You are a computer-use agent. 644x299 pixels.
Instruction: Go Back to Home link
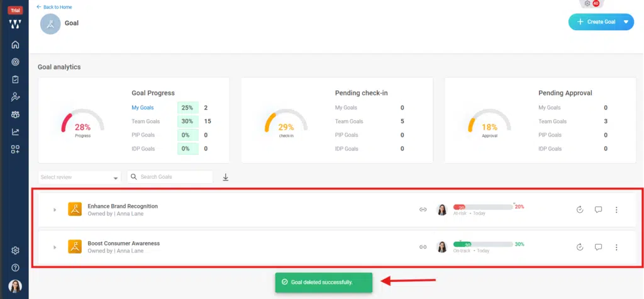tap(55, 7)
